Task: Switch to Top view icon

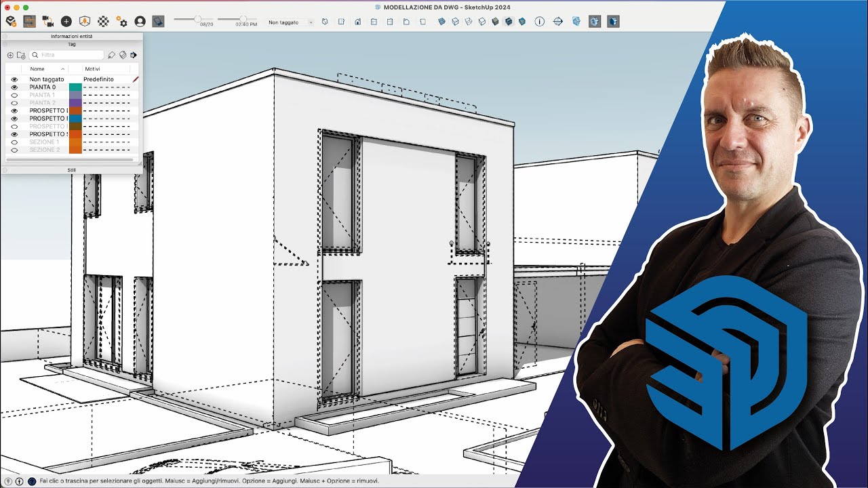Action: [x=341, y=22]
